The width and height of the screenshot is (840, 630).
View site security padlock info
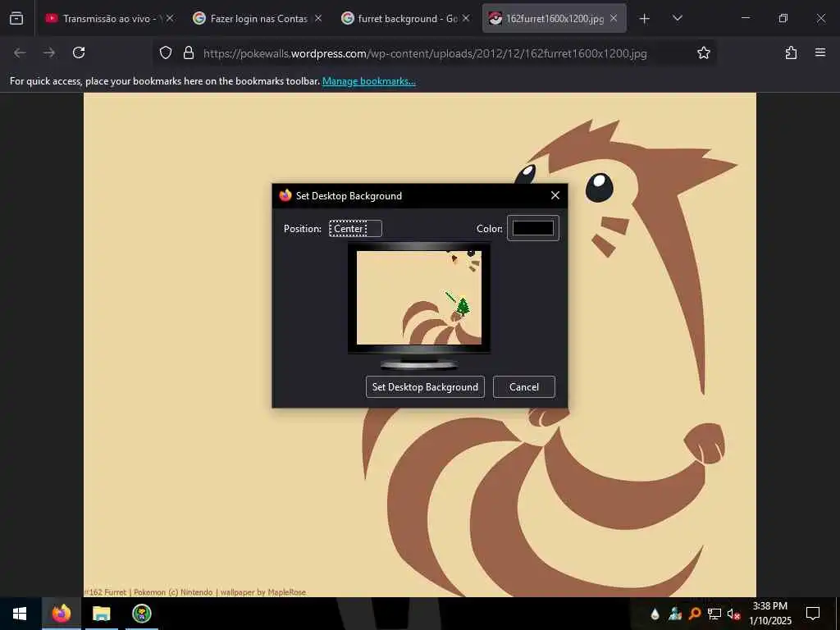[x=188, y=52]
